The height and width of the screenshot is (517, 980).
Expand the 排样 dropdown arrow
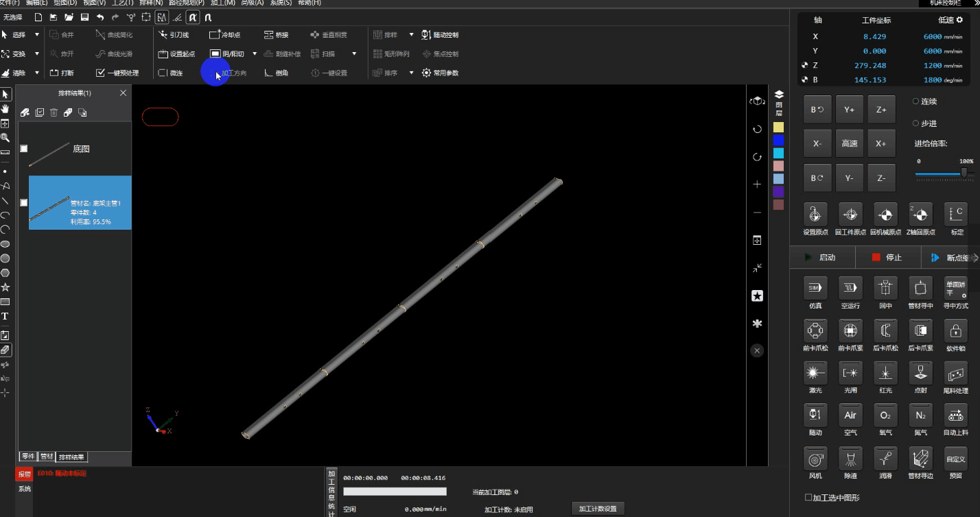(x=411, y=34)
